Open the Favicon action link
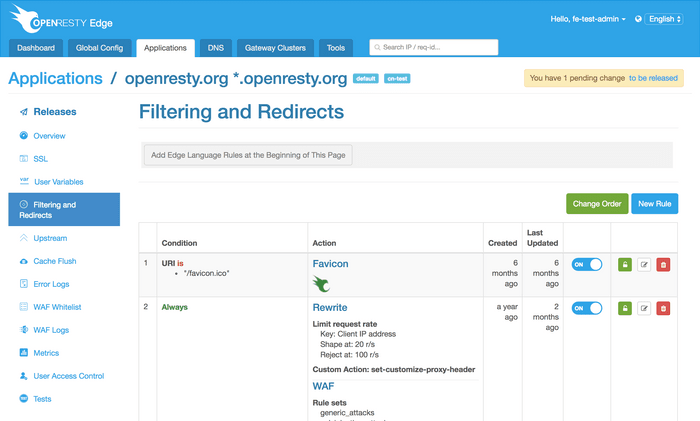This screenshot has width=700, height=421. tap(330, 263)
